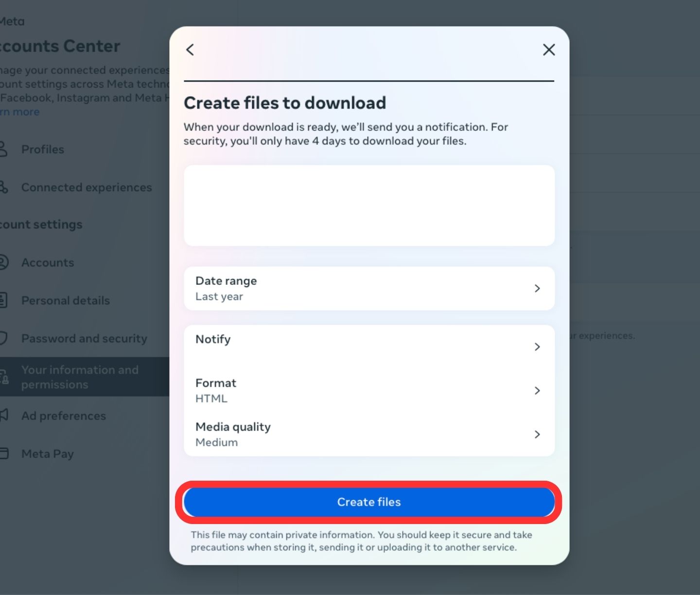Open Password and security section
The width and height of the screenshot is (700, 595).
(84, 338)
